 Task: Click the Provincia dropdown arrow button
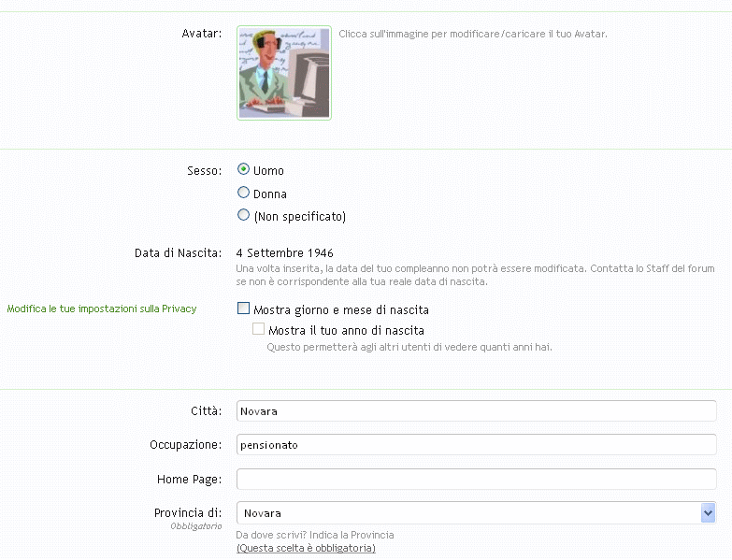[708, 513]
